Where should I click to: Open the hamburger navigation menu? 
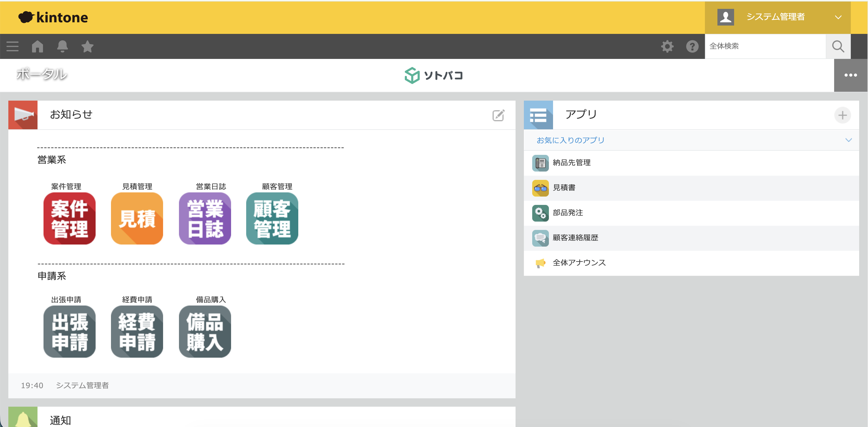point(13,46)
